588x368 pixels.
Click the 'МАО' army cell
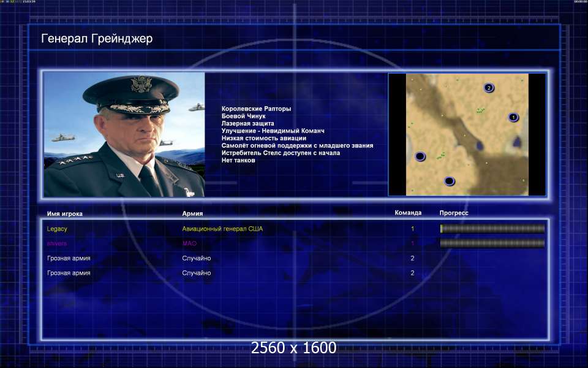coord(189,243)
